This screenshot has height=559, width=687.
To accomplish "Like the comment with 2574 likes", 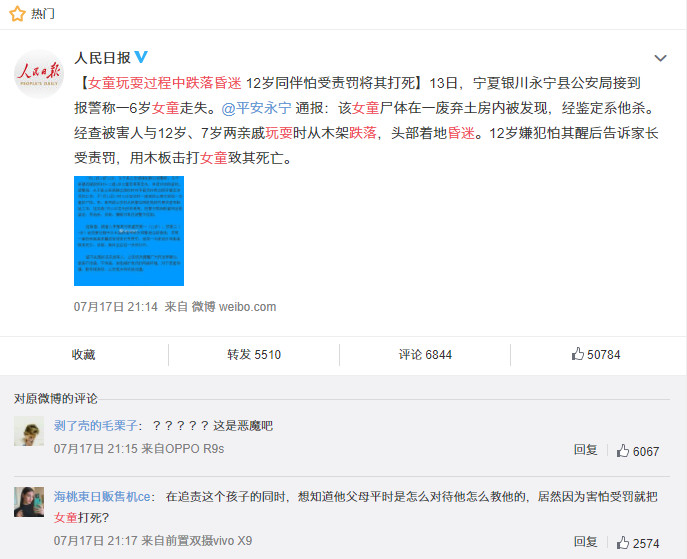I will [x=637, y=543].
